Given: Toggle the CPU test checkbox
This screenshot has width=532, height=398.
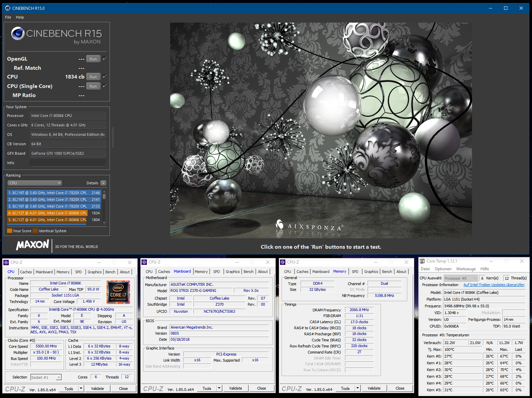Looking at the screenshot, I should click(x=104, y=76).
